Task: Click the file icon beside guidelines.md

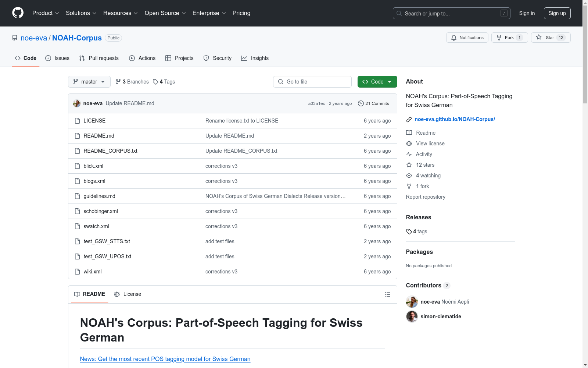Action: point(77,196)
